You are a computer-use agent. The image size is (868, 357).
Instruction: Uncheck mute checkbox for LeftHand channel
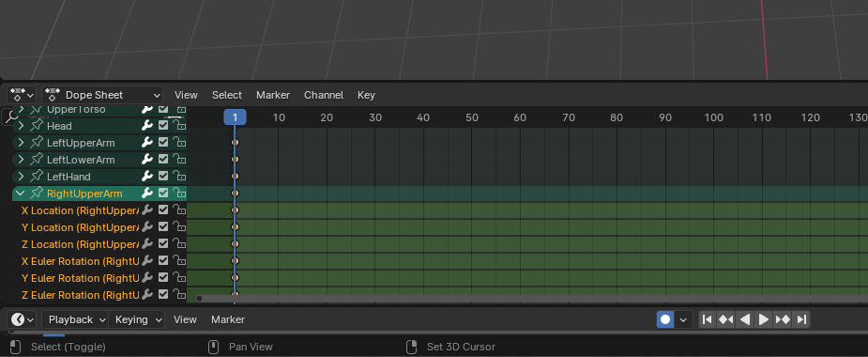pos(162,177)
